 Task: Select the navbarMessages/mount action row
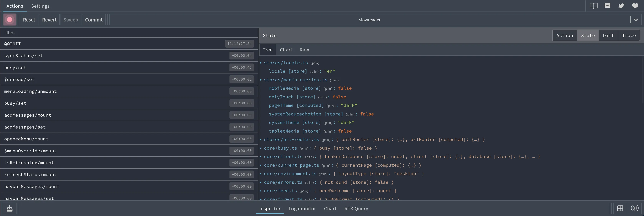(129, 186)
